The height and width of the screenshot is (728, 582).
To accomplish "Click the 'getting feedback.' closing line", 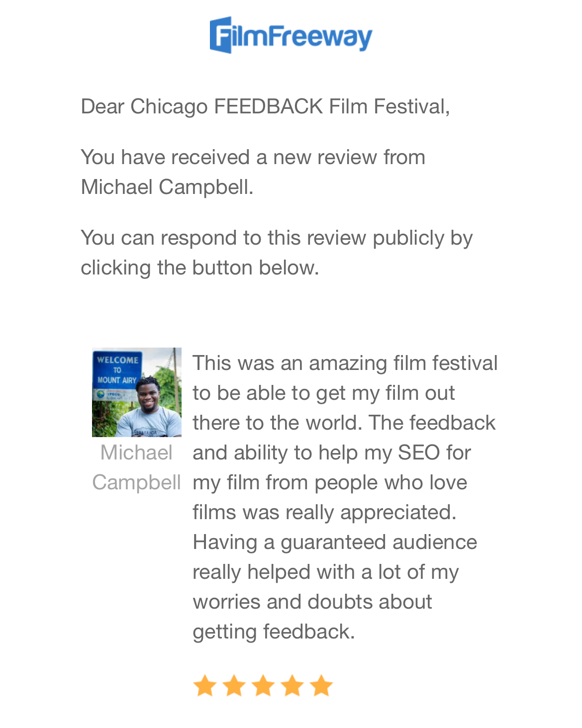I will click(274, 632).
